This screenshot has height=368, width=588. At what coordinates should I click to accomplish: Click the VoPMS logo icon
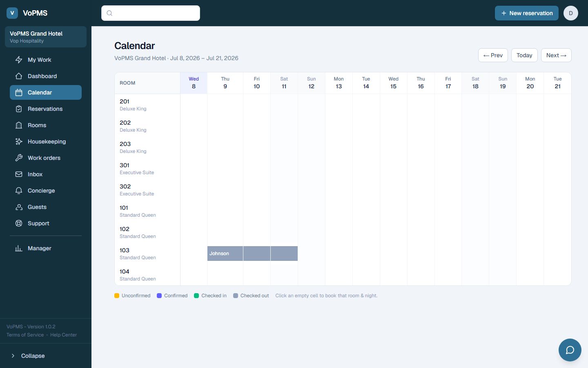(12, 13)
